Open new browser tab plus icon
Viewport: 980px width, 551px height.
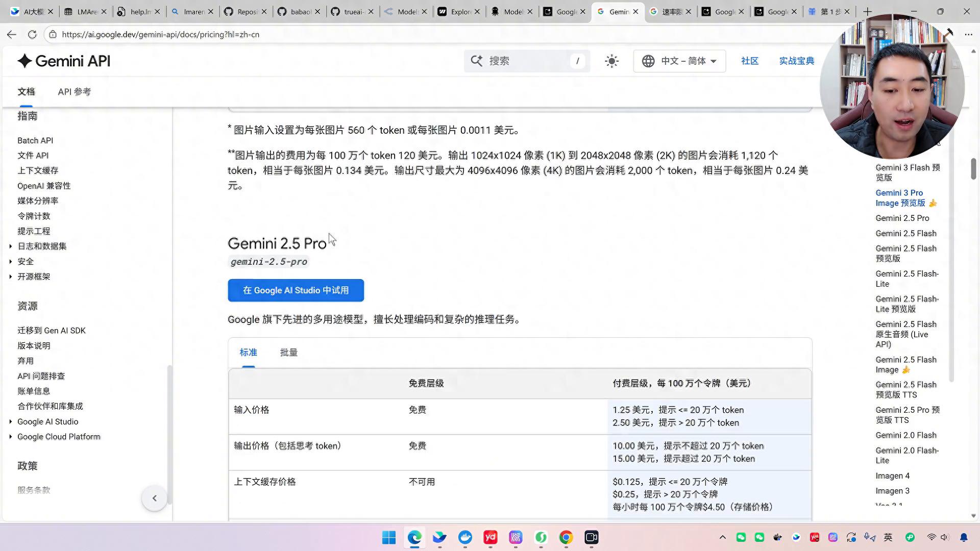tap(867, 11)
